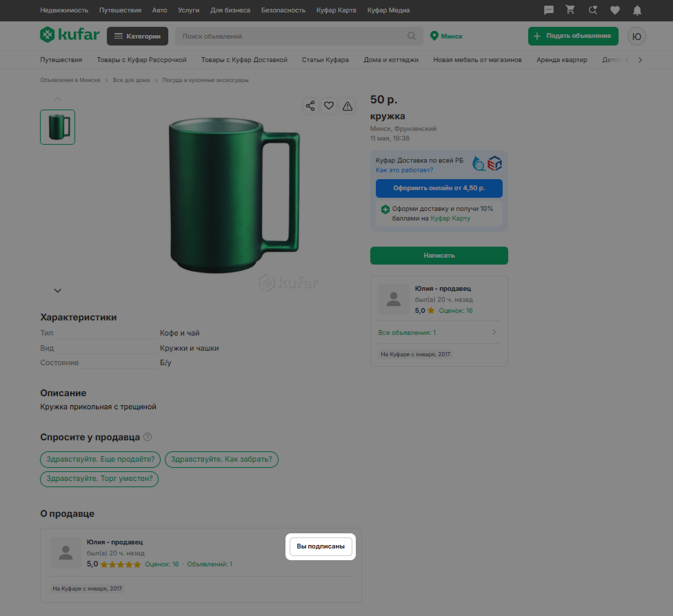Screen dimensions: 673x616
Task: Open breadcrumb Все для дома
Action: click(131, 80)
